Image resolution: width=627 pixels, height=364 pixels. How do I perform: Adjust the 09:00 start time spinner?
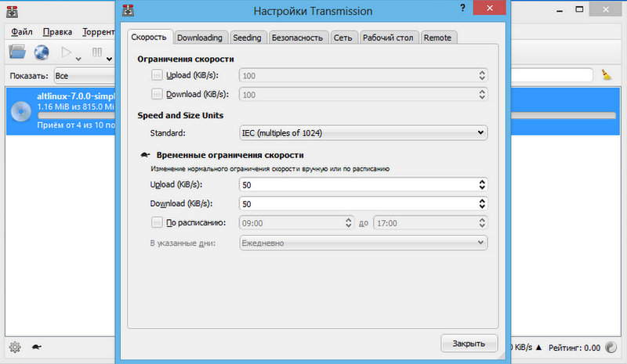click(348, 222)
